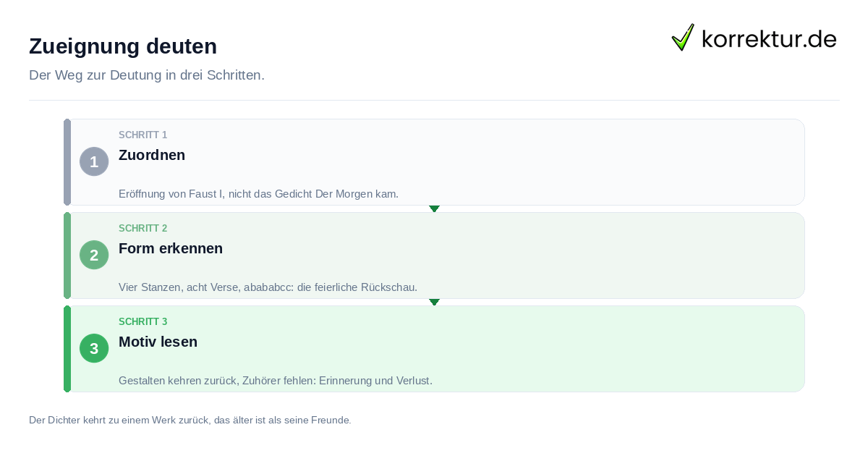Click the light green accent bar of step 2

(67, 256)
